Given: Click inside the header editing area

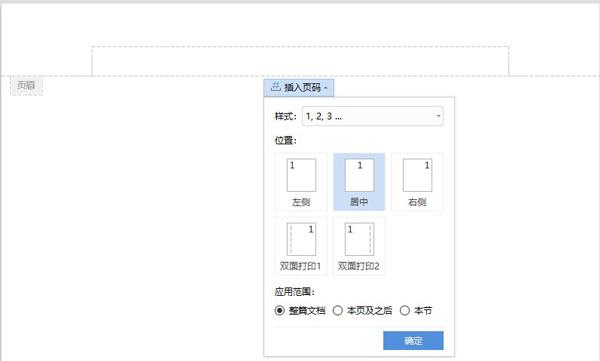Looking at the screenshot, I should 300,61.
